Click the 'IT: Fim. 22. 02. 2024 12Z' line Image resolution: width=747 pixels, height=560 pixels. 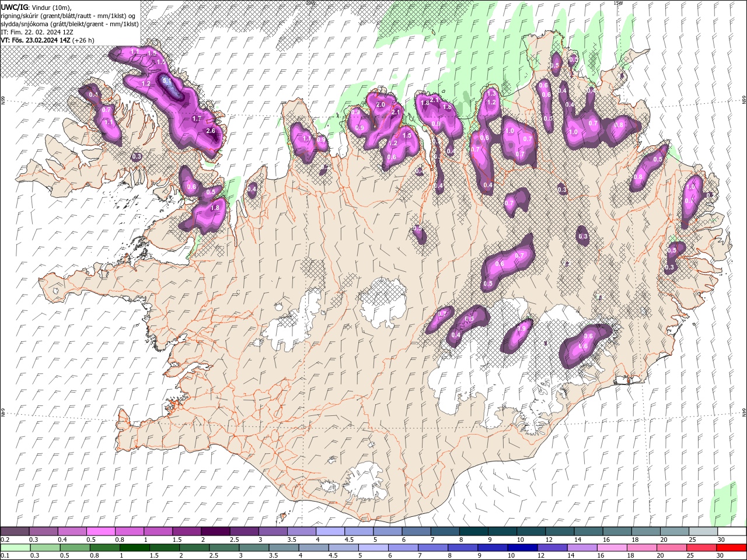tap(37, 32)
